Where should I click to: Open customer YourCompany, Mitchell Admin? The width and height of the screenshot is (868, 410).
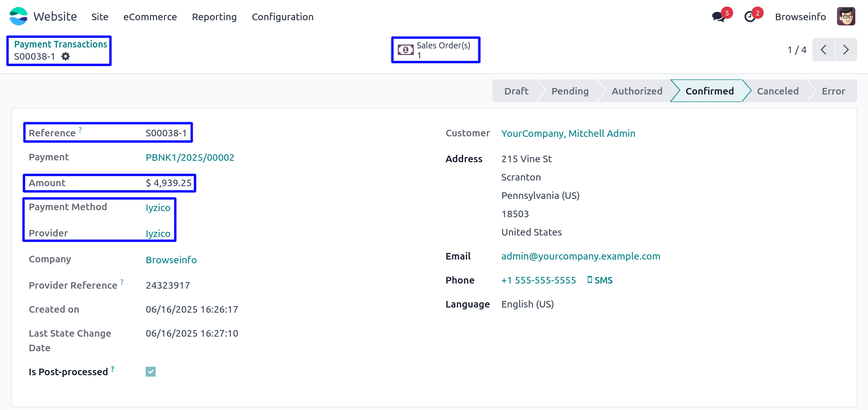click(568, 134)
